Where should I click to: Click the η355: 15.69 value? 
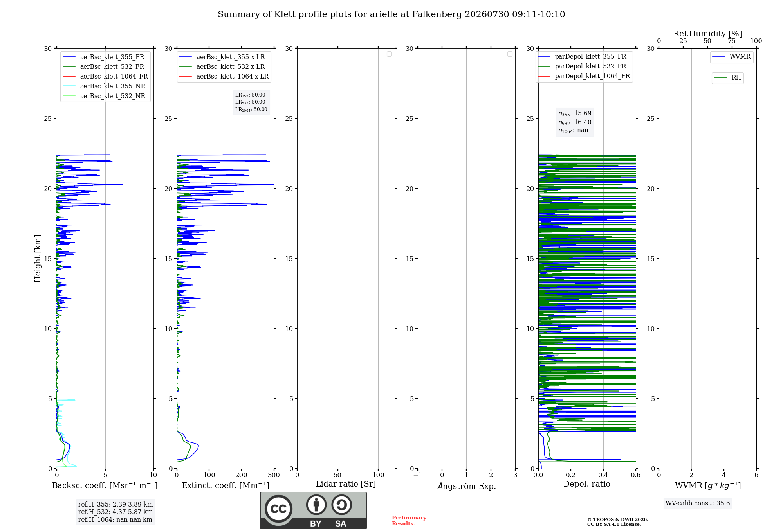(x=575, y=113)
